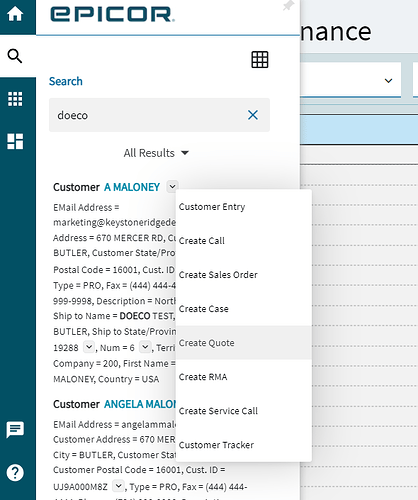Screen dimensions: 418x500
Task: Open the menu grid icon in sidebar
Action: [x=15, y=99]
